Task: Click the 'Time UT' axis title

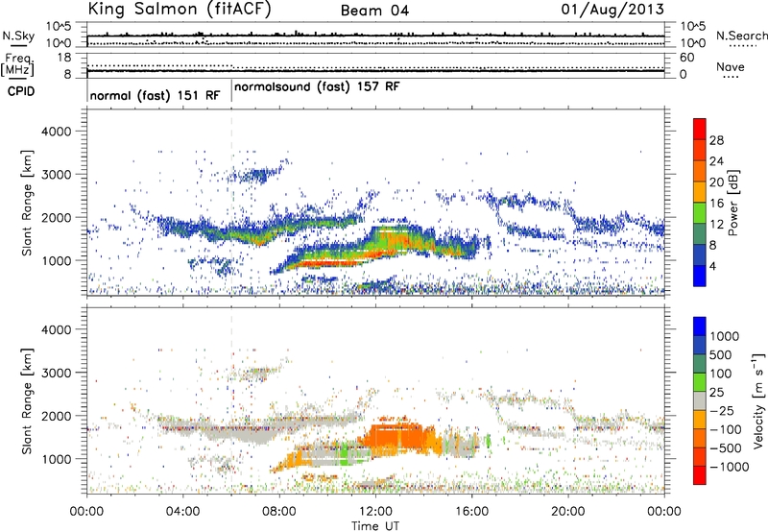Action: pos(375,526)
